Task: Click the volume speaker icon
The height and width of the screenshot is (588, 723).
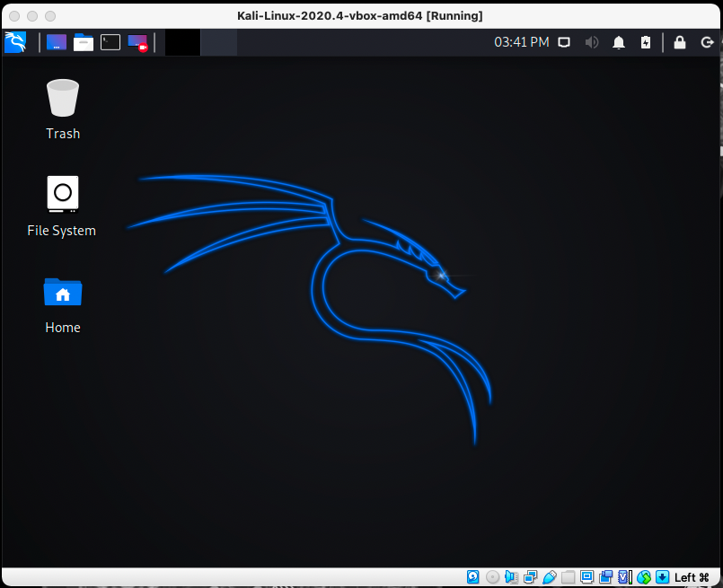Action: point(592,42)
